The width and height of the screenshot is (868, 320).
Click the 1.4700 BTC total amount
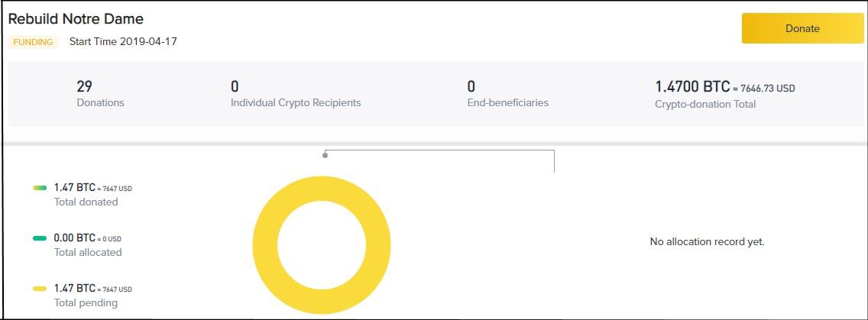coord(692,87)
